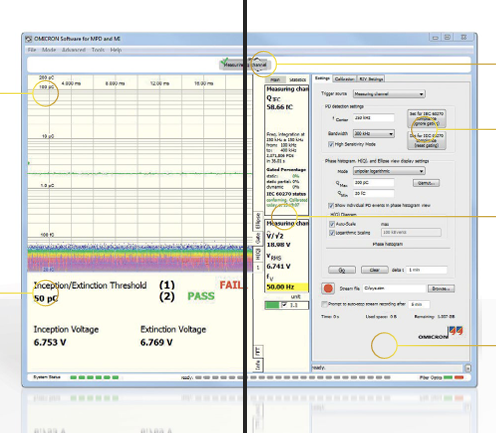Click the small button at status bar end

(x=468, y=368)
